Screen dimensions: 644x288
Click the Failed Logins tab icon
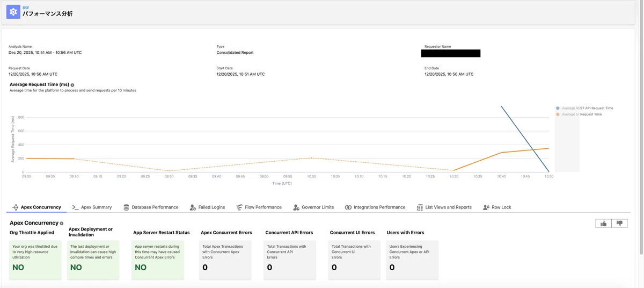coord(193,207)
